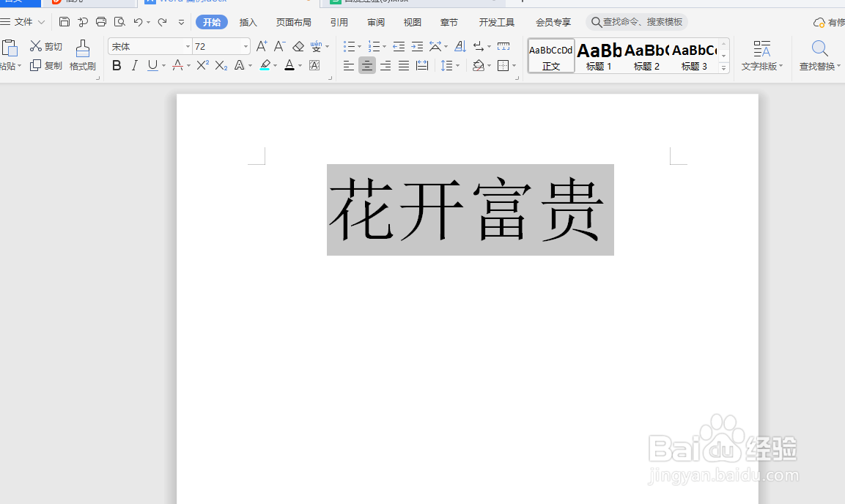Apply Superscript X² formatting
Viewport: 845px width, 504px height.
[x=202, y=65]
